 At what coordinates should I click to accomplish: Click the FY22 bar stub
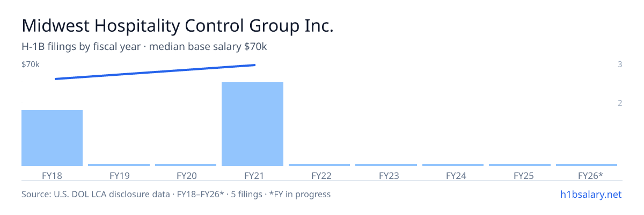[x=319, y=165]
